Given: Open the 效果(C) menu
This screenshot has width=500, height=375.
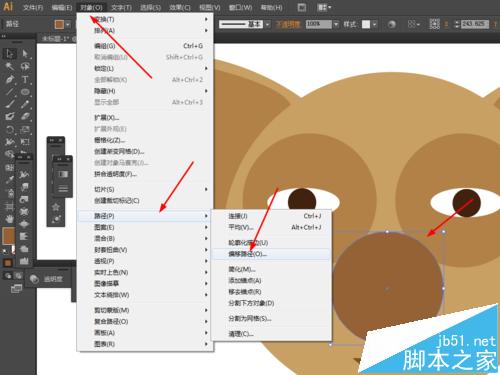Looking at the screenshot, I should [x=180, y=7].
